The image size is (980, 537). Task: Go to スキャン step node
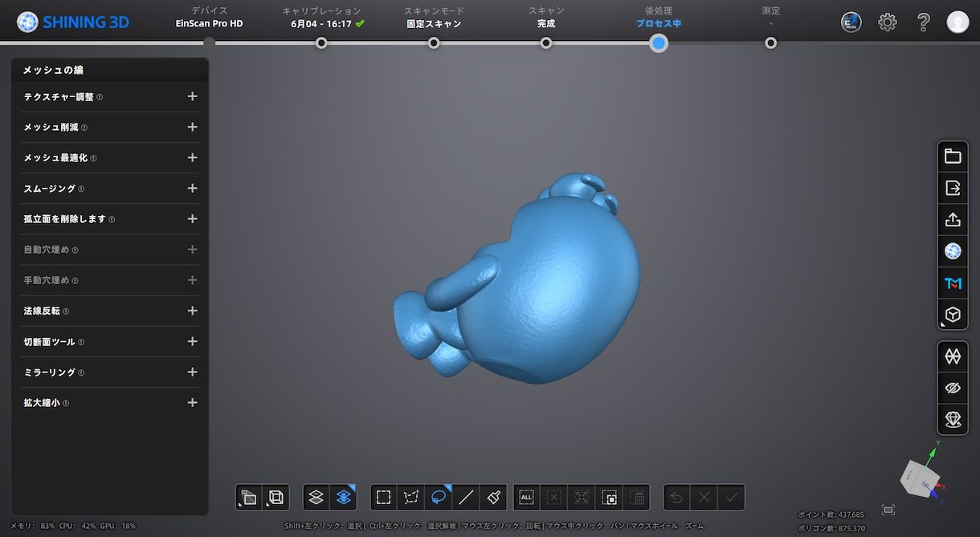point(546,43)
